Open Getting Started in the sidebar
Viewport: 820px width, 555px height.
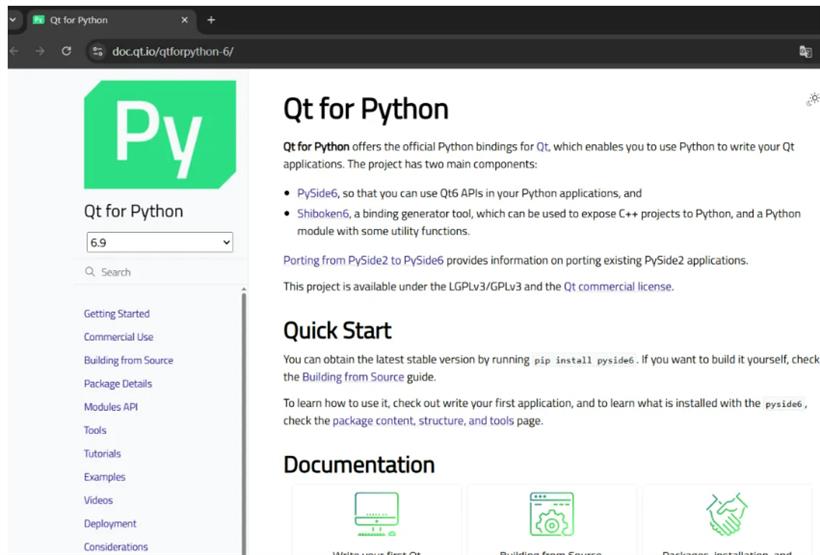click(117, 313)
